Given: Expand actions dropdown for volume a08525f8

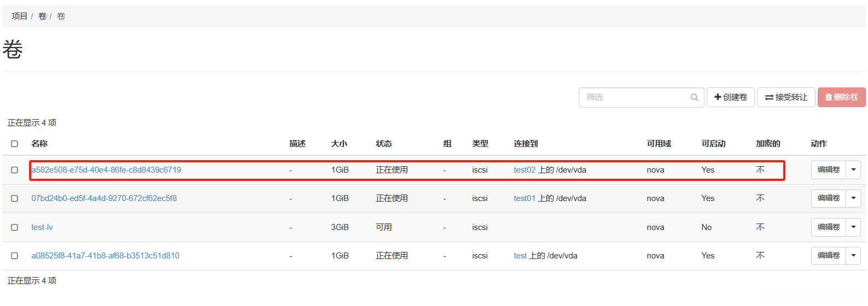Looking at the screenshot, I should click(853, 255).
